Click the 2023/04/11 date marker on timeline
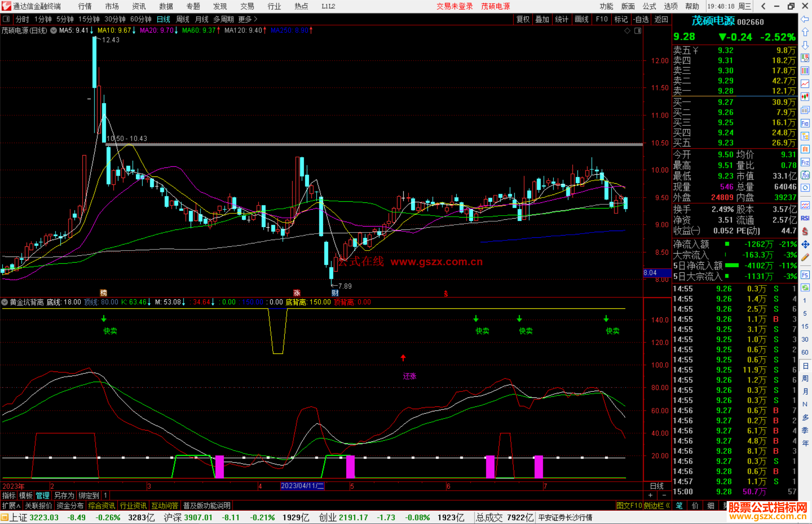This screenshot has height=524, width=812. (302, 486)
